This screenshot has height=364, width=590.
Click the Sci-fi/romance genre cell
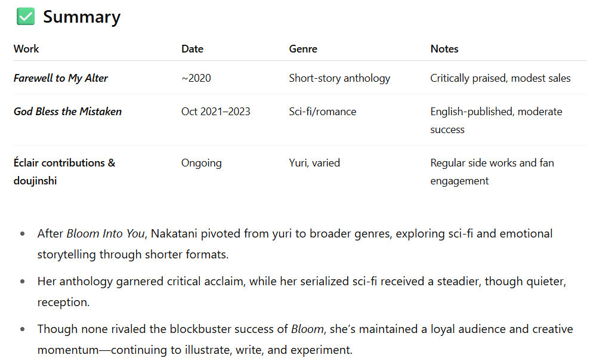pyautogui.click(x=323, y=112)
